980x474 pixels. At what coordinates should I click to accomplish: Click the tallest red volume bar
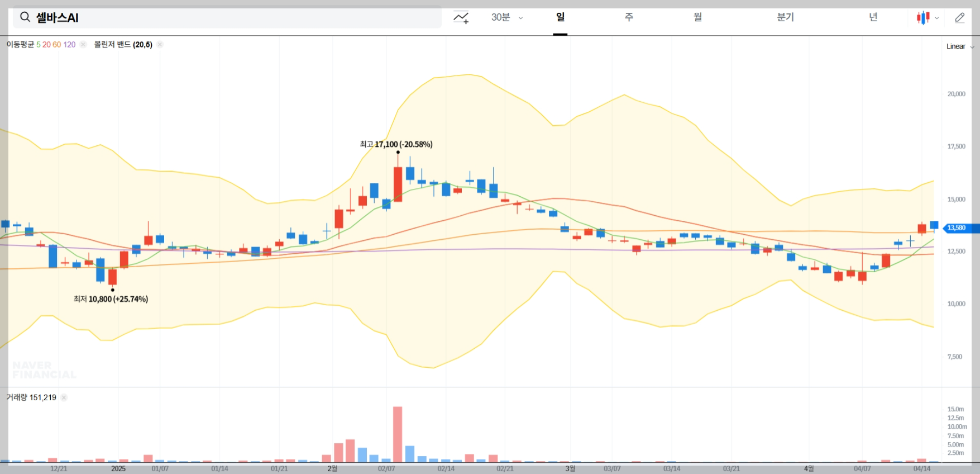pos(398,434)
